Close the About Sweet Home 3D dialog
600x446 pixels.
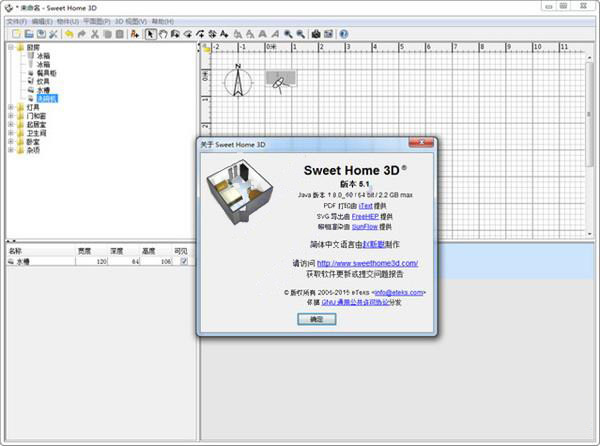[421, 142]
